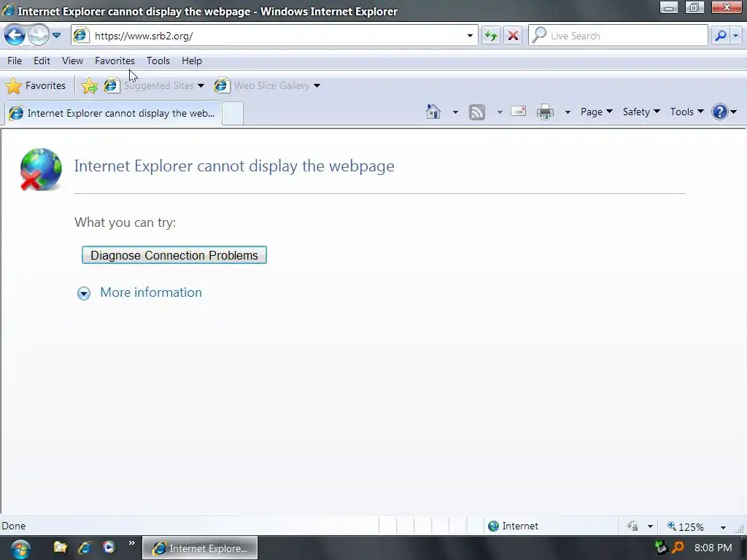Open the File menu

(x=15, y=61)
